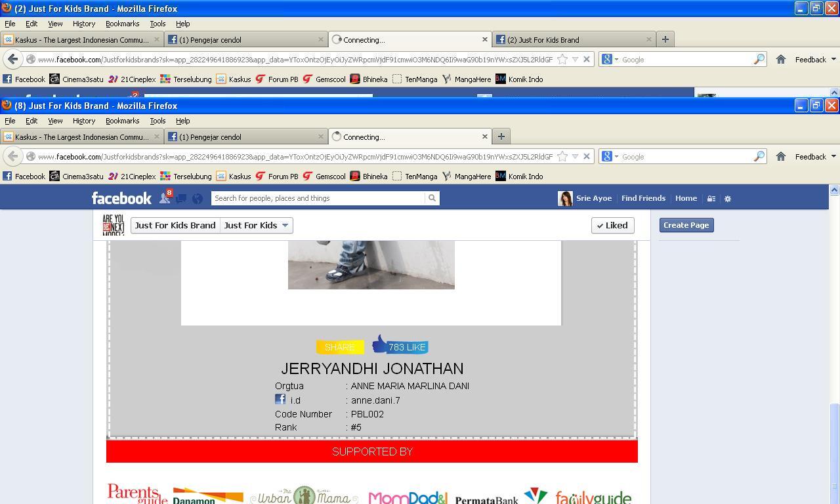Viewport: 840px width, 504px height.
Task: Open friend requests icon in Facebook header
Action: point(165,198)
